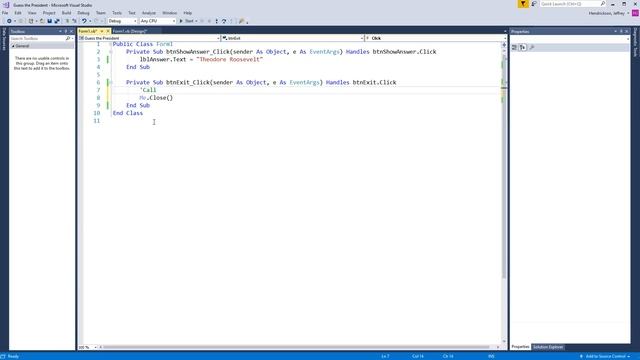Click the notifications flag icon
The image size is (640, 360).
523,4
